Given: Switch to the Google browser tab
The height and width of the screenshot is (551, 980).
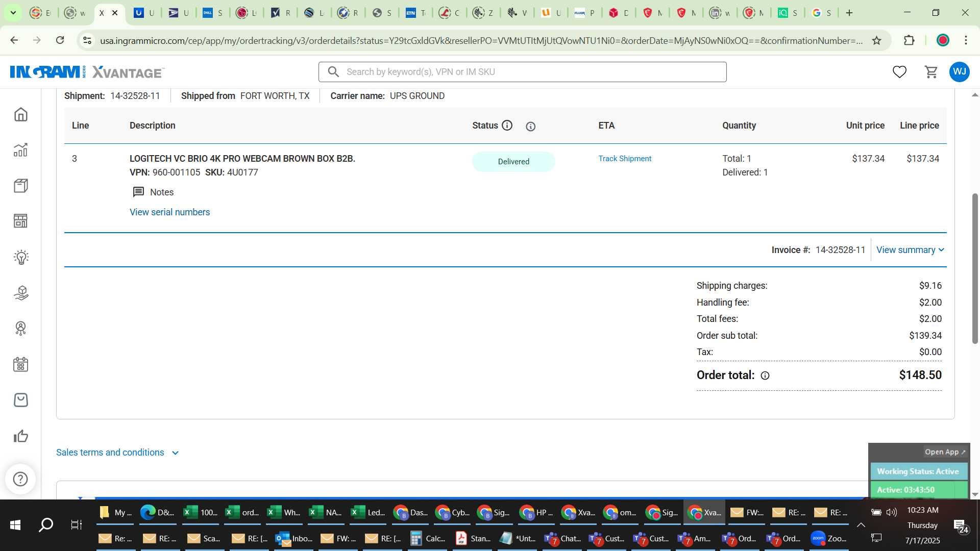Looking at the screenshot, I should [821, 13].
